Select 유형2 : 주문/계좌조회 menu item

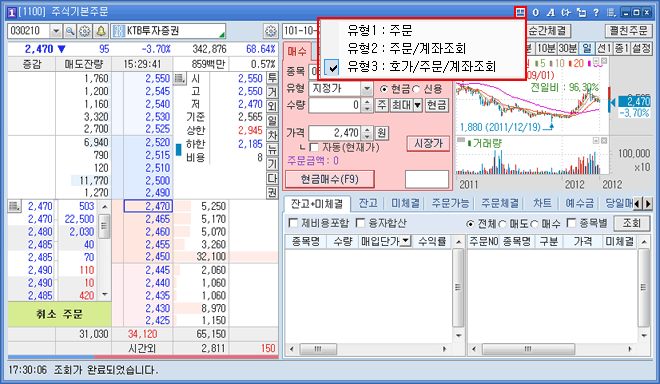407,48
